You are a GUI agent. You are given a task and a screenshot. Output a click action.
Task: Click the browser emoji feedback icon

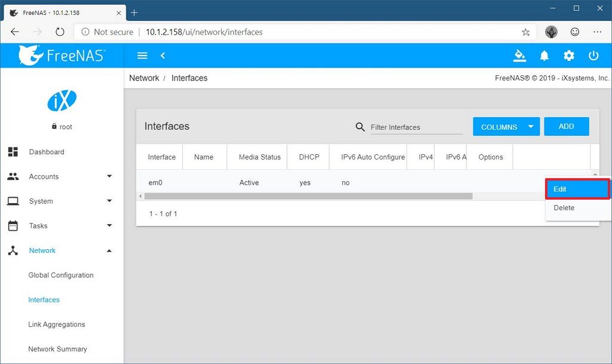point(575,32)
